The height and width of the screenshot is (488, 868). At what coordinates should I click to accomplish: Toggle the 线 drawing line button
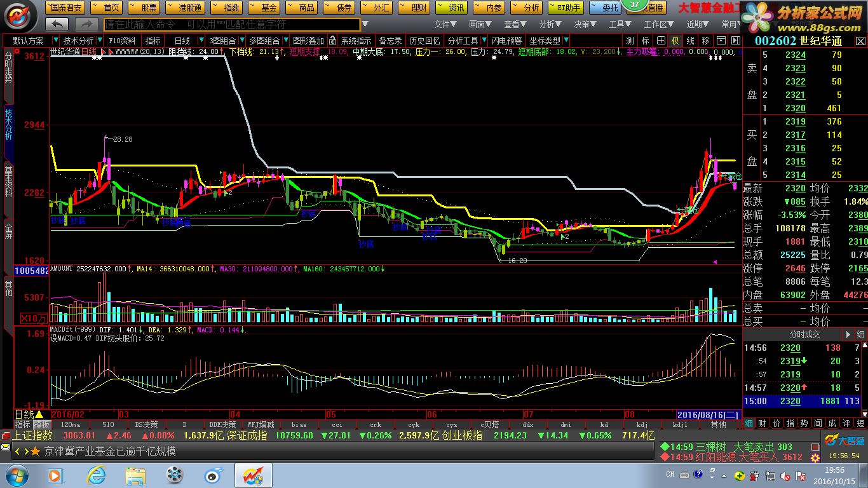pos(690,41)
